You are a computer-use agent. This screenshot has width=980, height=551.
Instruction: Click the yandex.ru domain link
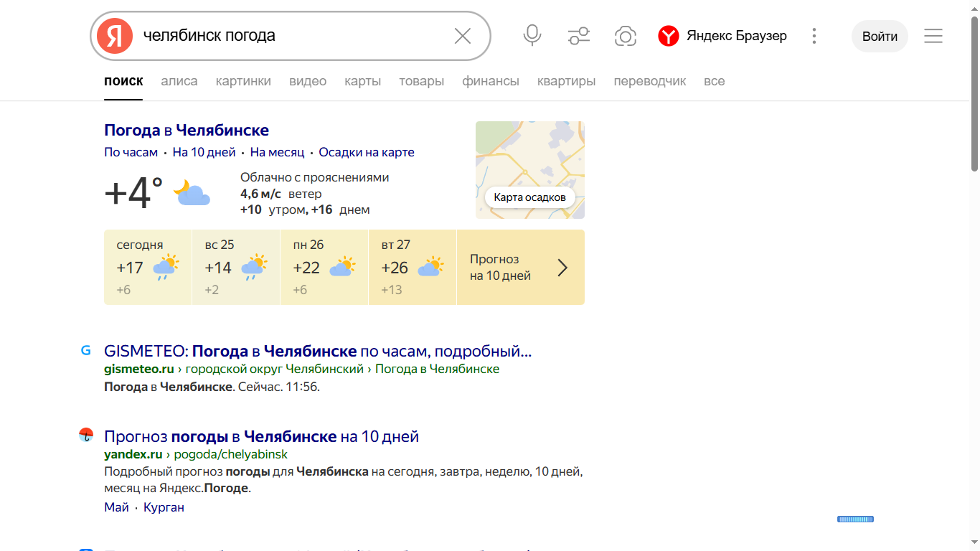point(133,454)
